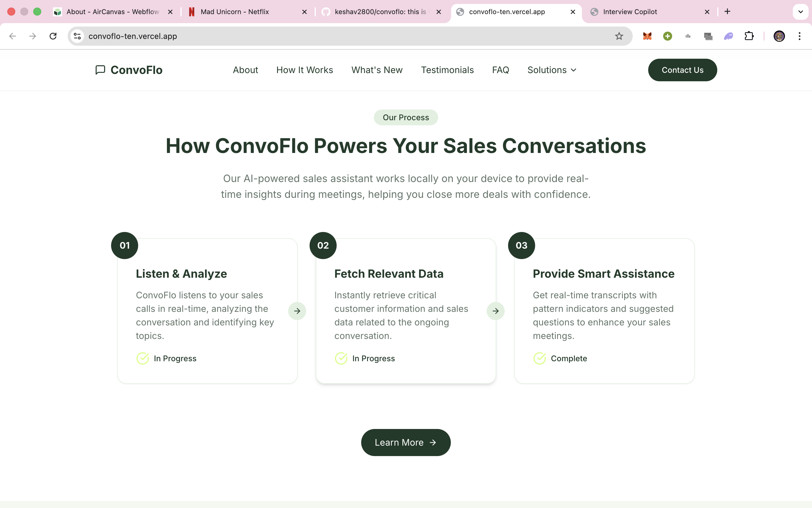Bookmark this page with the star icon
Viewport: 812px width, 508px height.
coord(619,36)
